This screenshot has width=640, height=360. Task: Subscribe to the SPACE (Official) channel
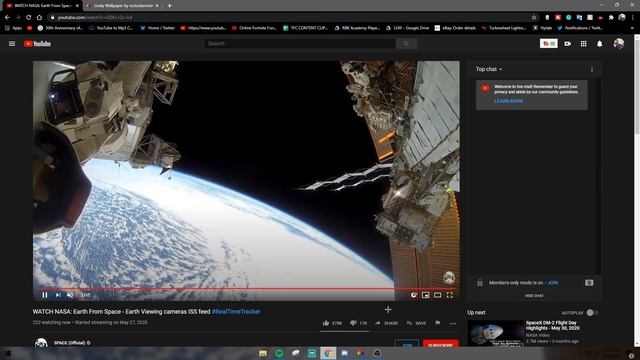click(440, 344)
